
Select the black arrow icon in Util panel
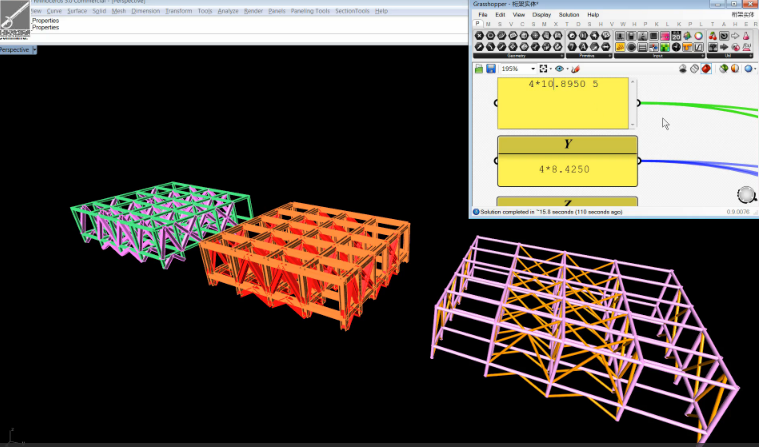click(724, 47)
